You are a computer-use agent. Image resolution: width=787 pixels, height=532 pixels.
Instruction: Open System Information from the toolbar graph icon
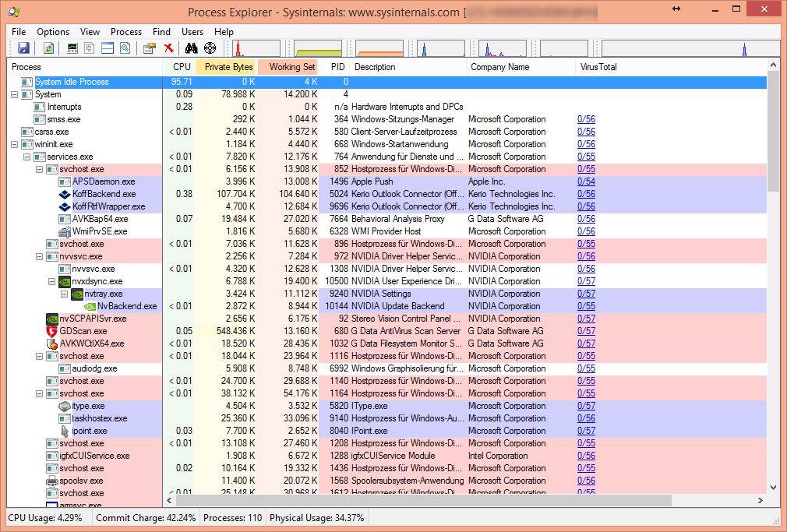(72, 48)
